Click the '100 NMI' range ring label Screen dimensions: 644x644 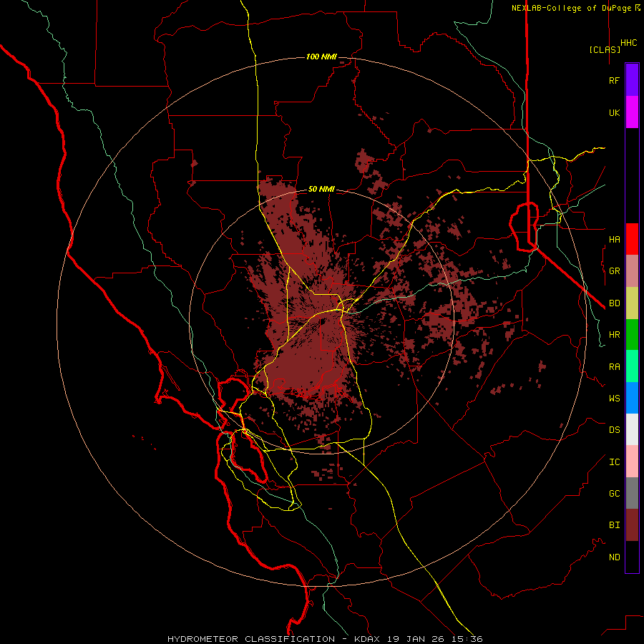tap(321, 57)
